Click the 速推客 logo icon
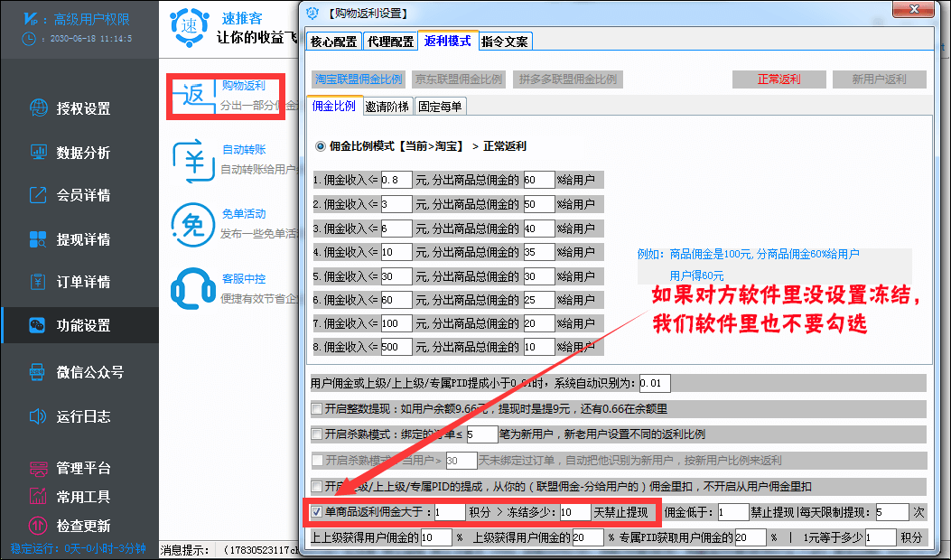The width and height of the screenshot is (951, 560). 190,27
